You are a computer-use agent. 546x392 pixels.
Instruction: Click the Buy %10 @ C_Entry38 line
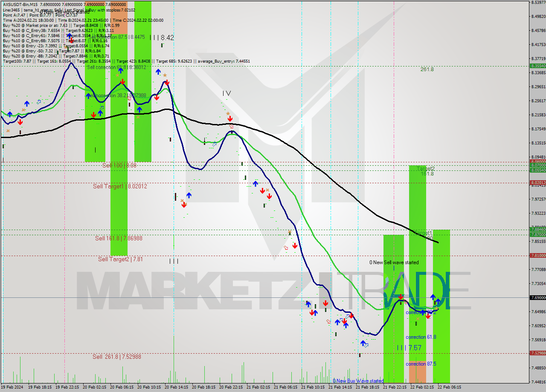pos(58,30)
